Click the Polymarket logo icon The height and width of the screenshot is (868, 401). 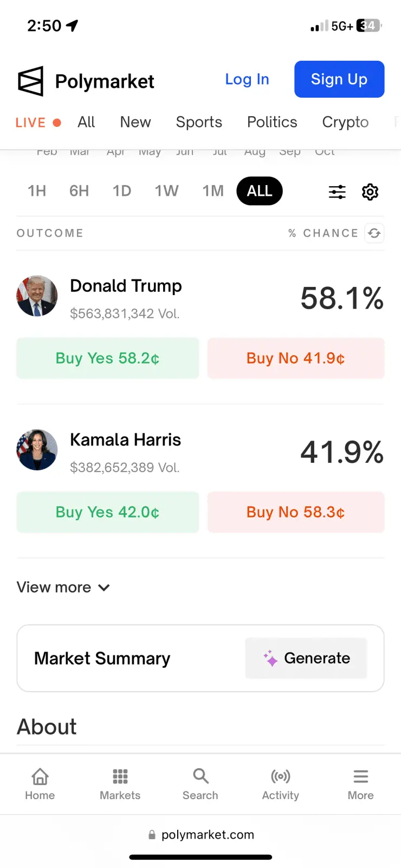click(30, 81)
